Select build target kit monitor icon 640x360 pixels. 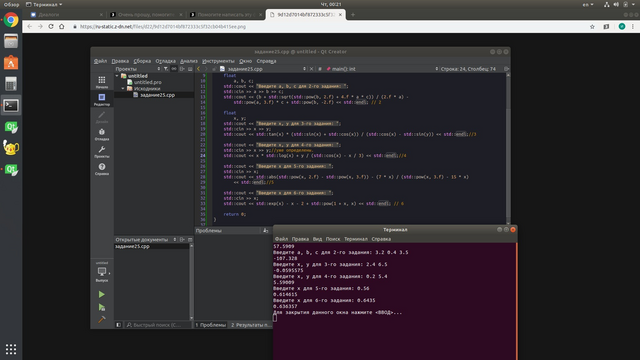coord(102,273)
